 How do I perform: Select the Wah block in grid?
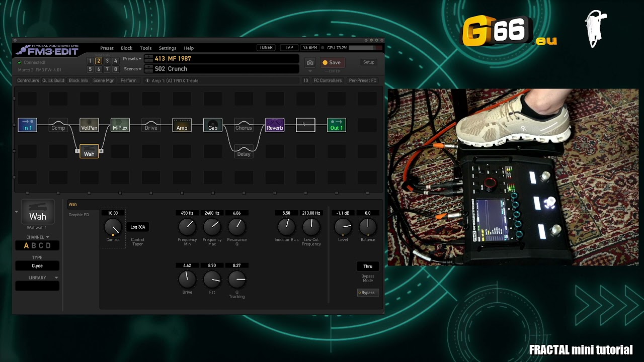click(x=89, y=151)
